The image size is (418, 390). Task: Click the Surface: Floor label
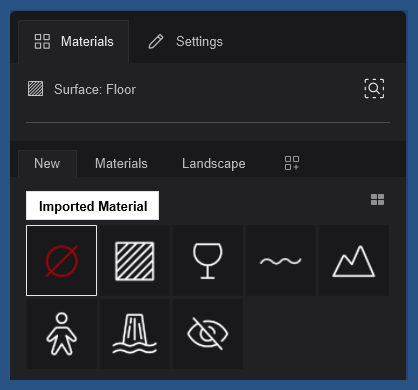pyautogui.click(x=95, y=89)
